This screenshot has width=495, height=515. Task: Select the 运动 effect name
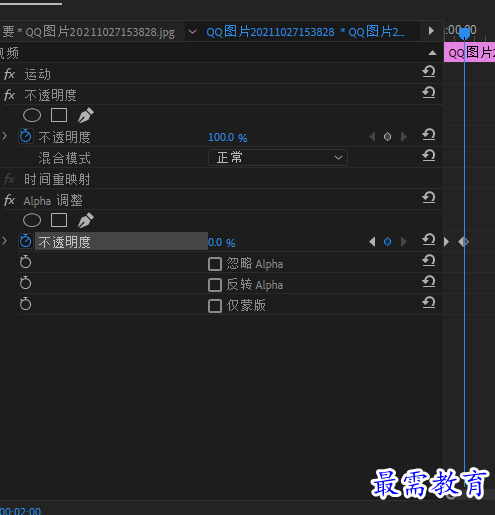37,74
